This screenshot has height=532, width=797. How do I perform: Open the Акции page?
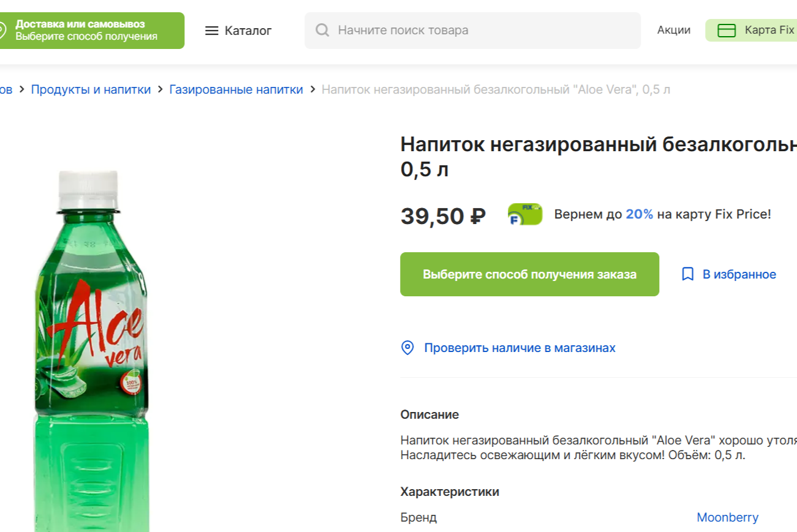point(673,30)
